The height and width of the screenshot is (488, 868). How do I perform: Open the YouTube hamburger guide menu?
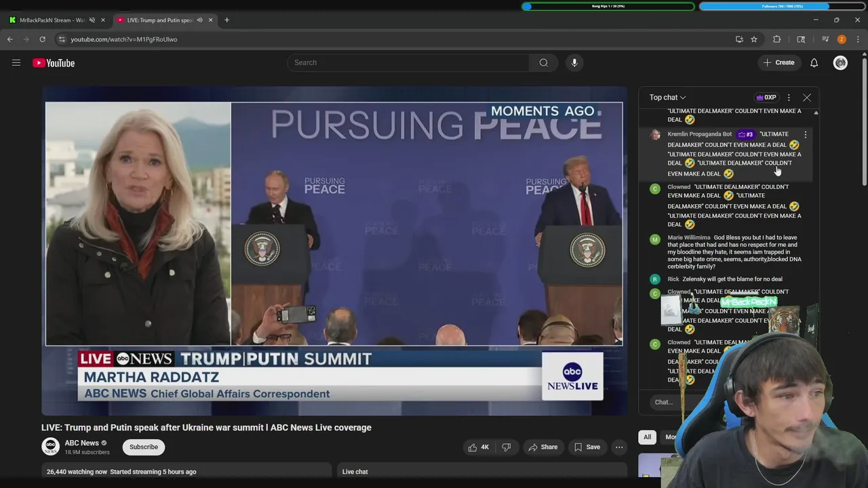[x=16, y=63]
